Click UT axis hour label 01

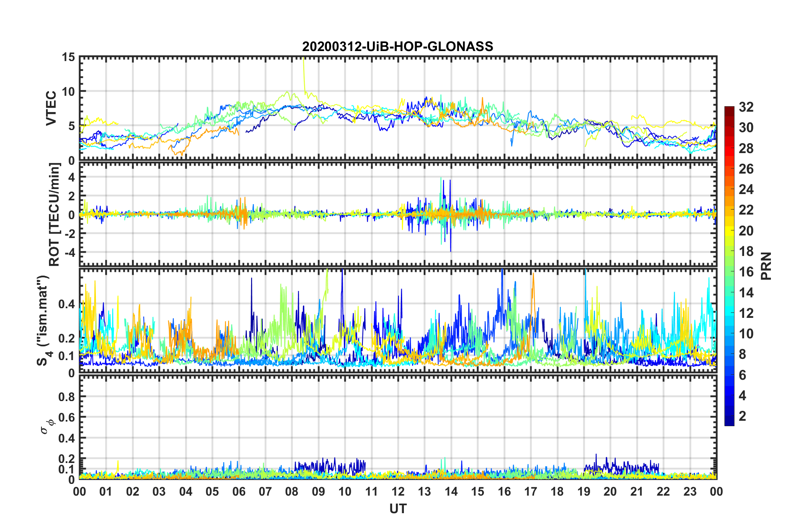tap(106, 492)
